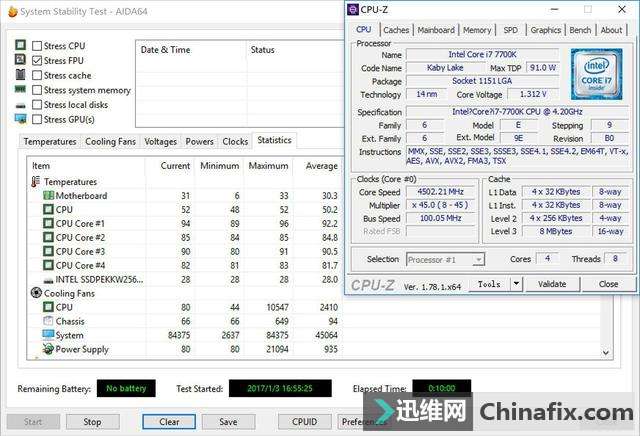Switch to the Voltages tab
Viewport: 640px width, 436px height.
pos(160,142)
